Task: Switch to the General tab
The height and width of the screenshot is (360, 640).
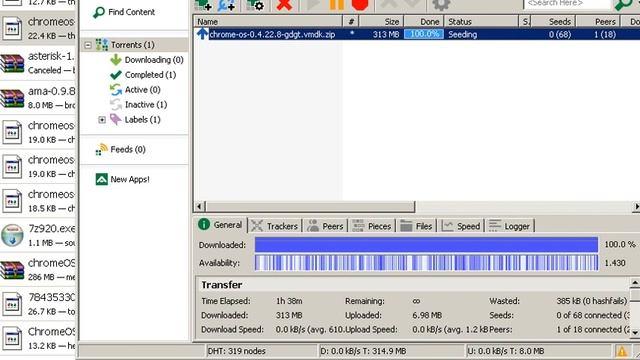Action: (220, 225)
